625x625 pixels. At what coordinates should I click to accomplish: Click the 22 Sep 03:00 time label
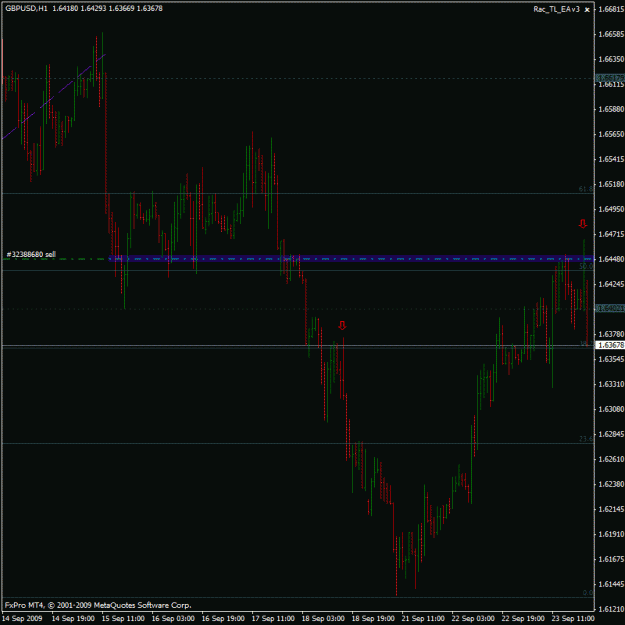point(473,619)
